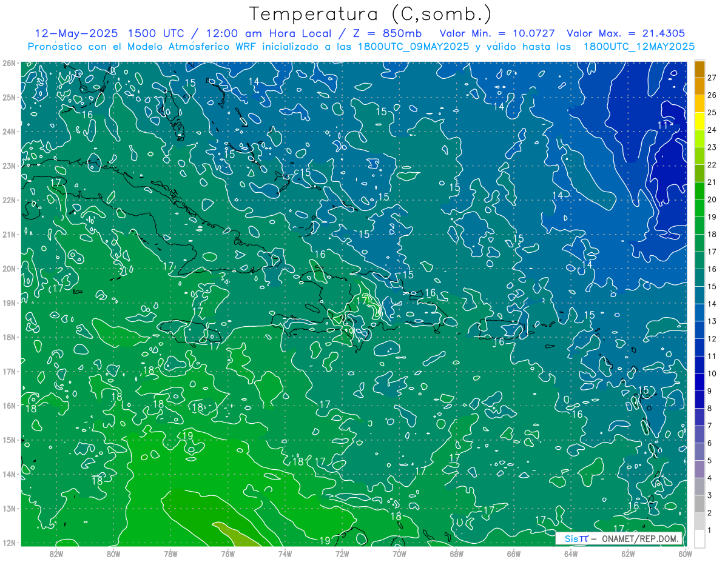Click the latitude axis label "24N"
The height and width of the screenshot is (562, 728).
[9, 132]
